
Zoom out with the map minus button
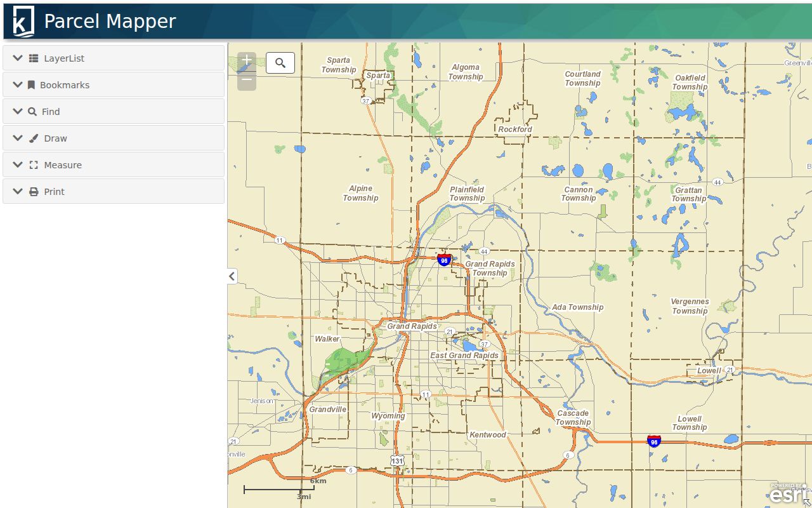247,81
